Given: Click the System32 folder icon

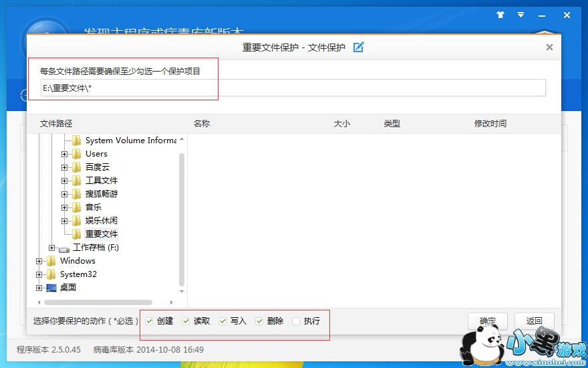Looking at the screenshot, I should pos(51,274).
